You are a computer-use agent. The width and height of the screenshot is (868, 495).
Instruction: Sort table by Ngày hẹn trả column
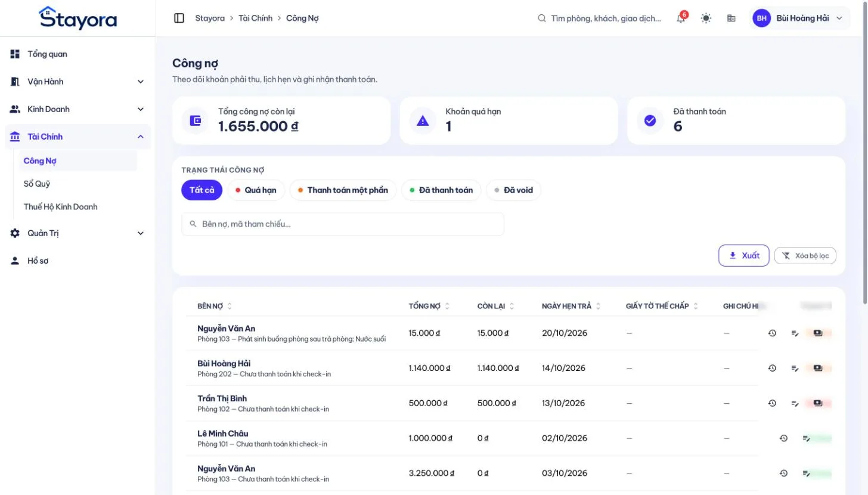point(571,306)
